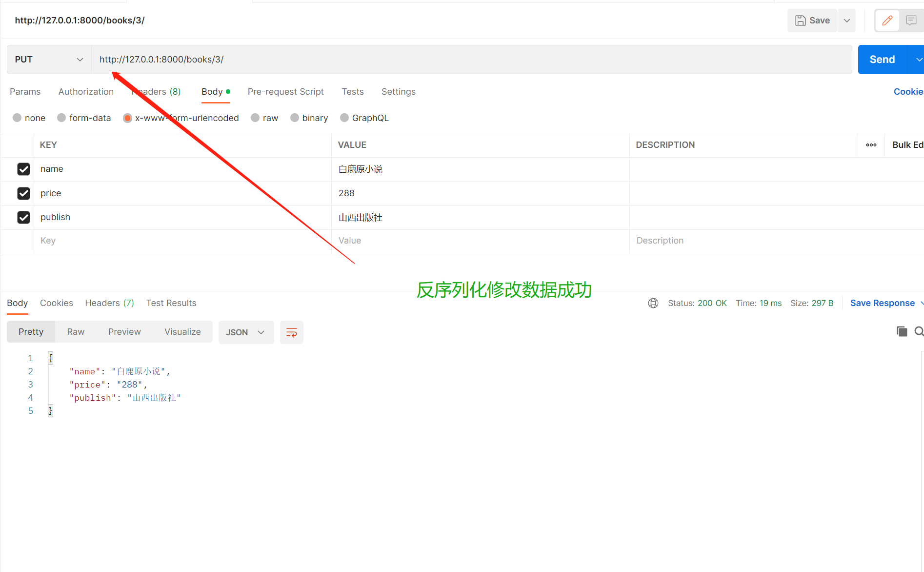Open the Authorization tab
The height and width of the screenshot is (572, 924).
point(86,92)
